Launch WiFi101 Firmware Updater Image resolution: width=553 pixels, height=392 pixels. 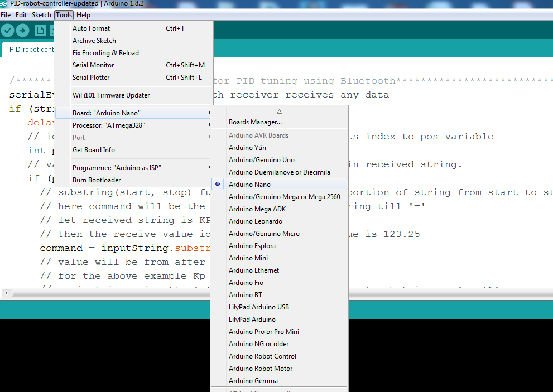[133, 95]
